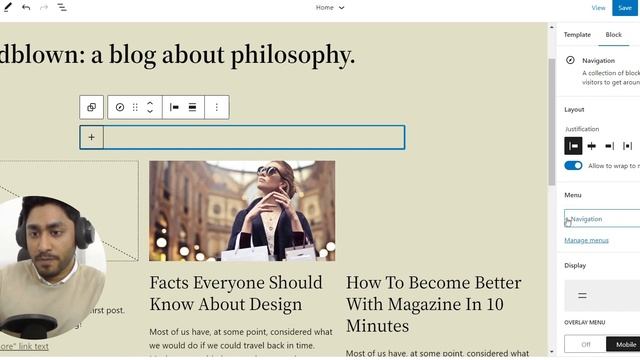The image size is (640, 360).
Task: Select parent block button in toolbar
Action: [91, 107]
